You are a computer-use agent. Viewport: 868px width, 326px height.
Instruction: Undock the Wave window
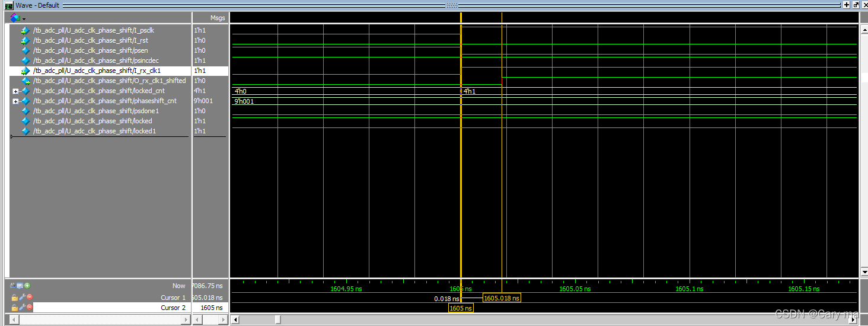pos(856,5)
